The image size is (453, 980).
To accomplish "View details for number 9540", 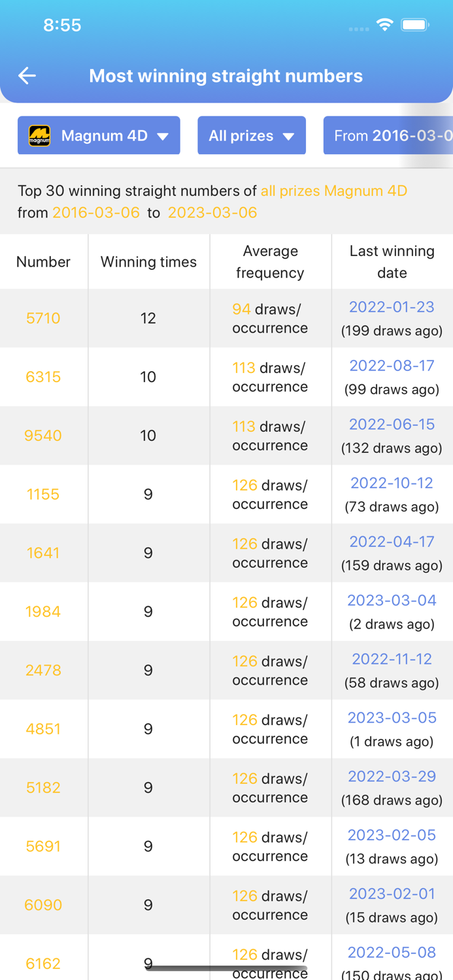I will 43,435.
